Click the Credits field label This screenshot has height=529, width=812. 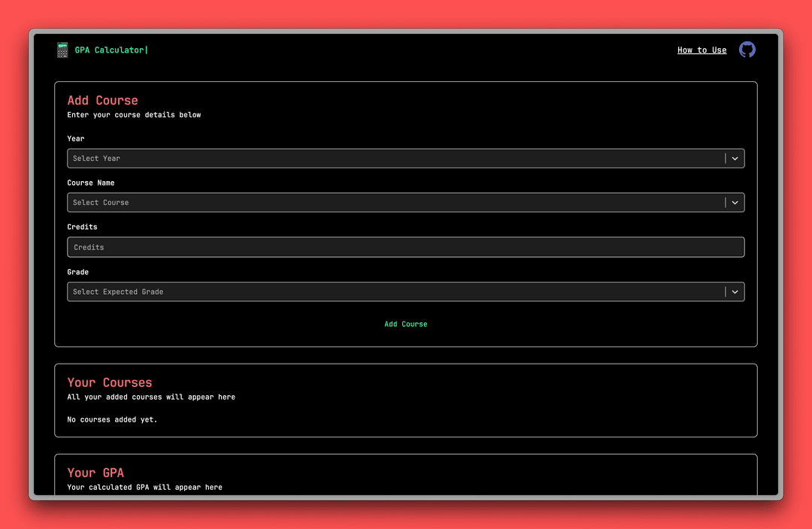click(x=82, y=227)
